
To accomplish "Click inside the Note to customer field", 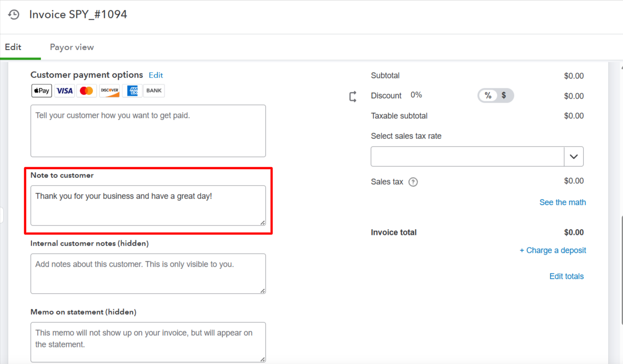I will point(148,205).
